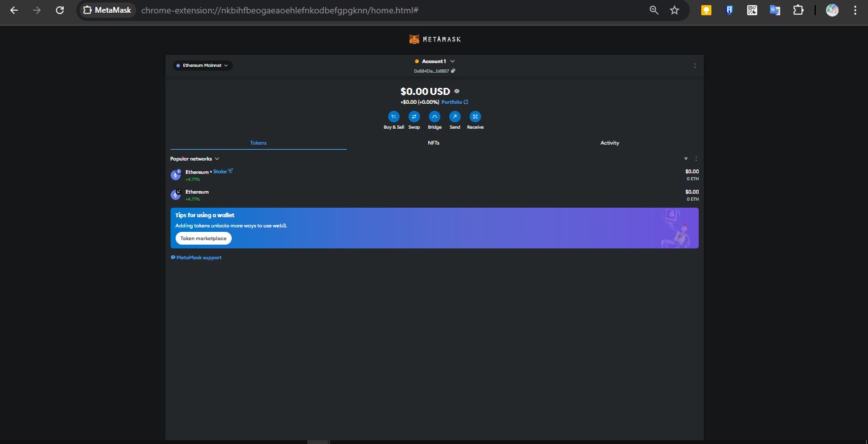Open the blue shield wallet extension icon
Image resolution: width=868 pixels, height=444 pixels.
pos(729,10)
